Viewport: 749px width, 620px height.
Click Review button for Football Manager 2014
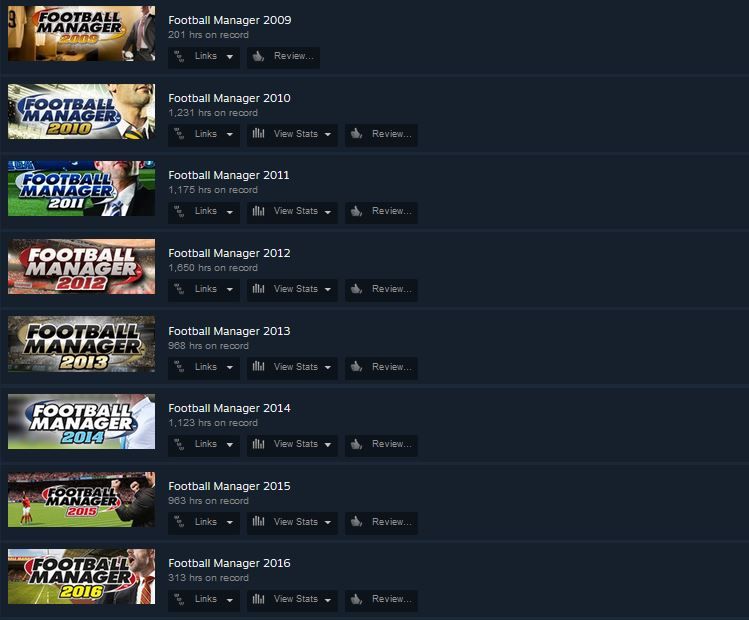pos(381,446)
